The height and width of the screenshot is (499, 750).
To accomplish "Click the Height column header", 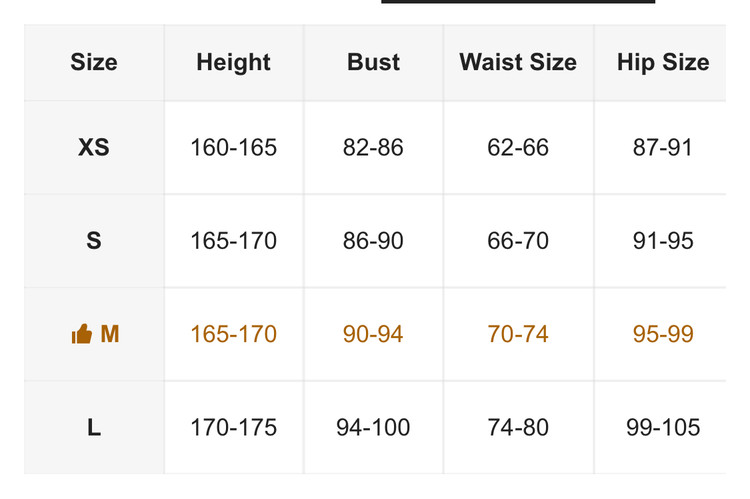I will pyautogui.click(x=233, y=62).
